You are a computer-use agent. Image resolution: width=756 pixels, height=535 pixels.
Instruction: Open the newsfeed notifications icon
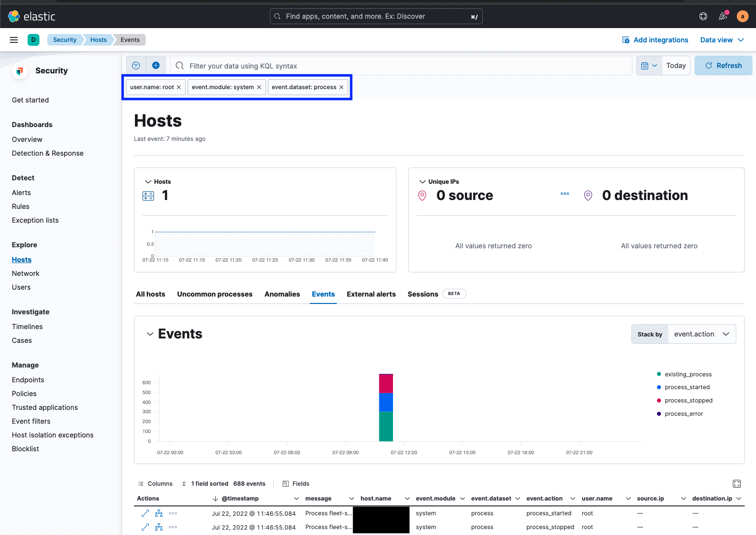point(723,16)
